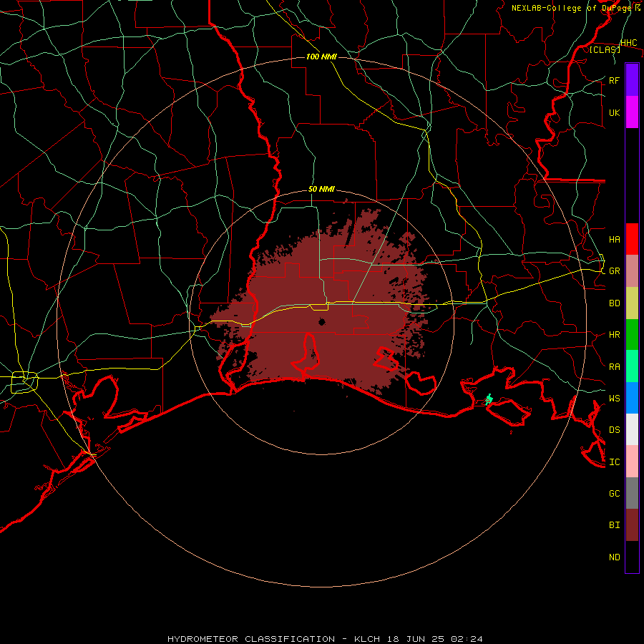Click the purple RF legend color swatch

tap(632, 80)
